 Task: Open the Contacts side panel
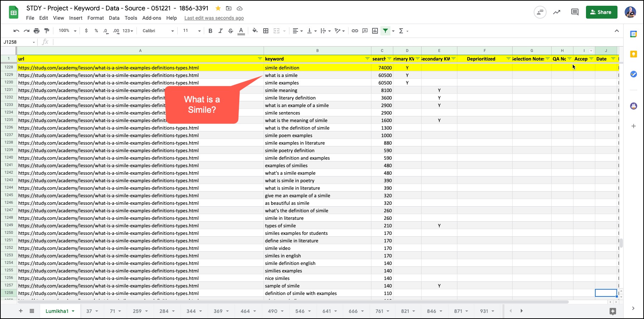[633, 106]
